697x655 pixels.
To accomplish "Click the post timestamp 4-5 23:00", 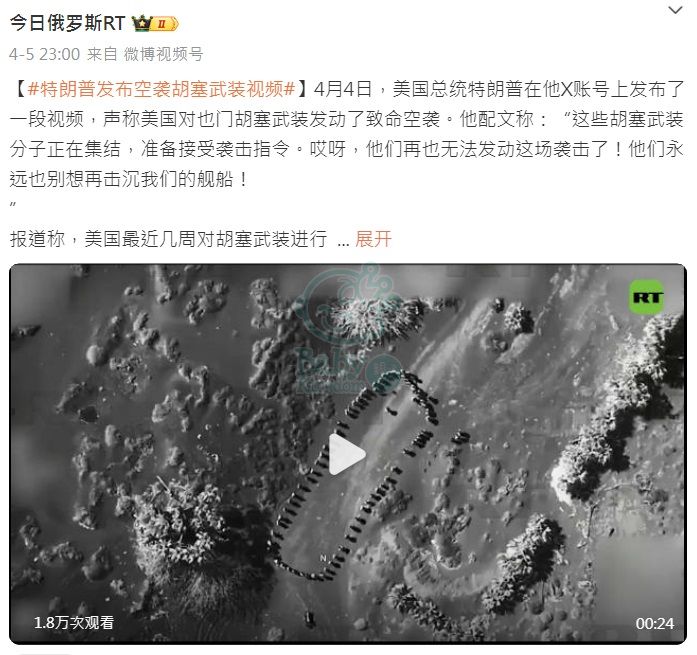I will (44, 54).
